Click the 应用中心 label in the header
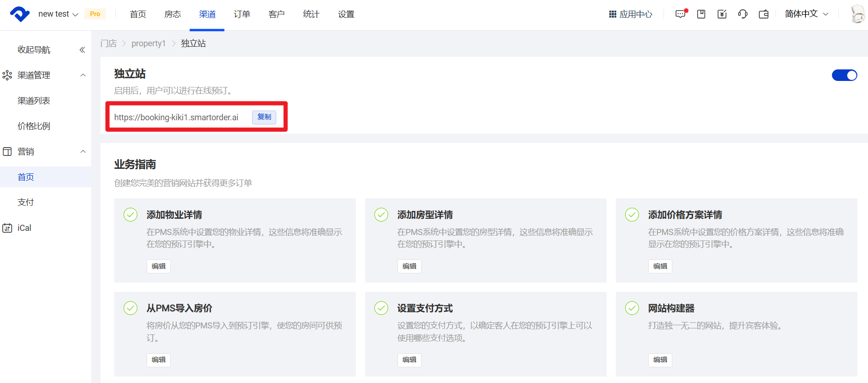 click(x=636, y=14)
